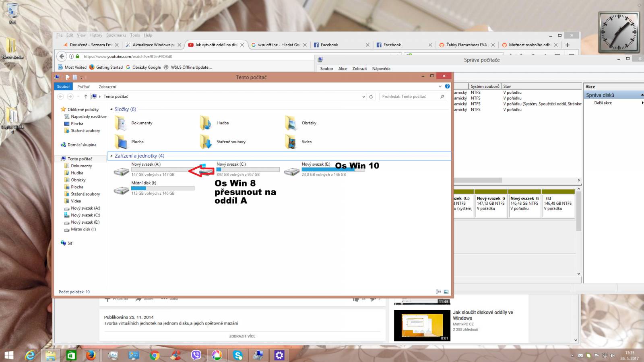Open the address bar history dropdown in Explorer
This screenshot has width=644, height=362.
tap(363, 97)
